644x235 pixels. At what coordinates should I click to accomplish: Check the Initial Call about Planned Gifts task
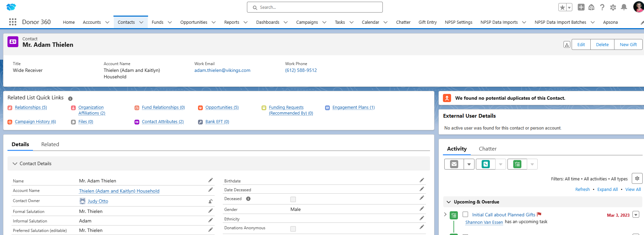pos(465,214)
